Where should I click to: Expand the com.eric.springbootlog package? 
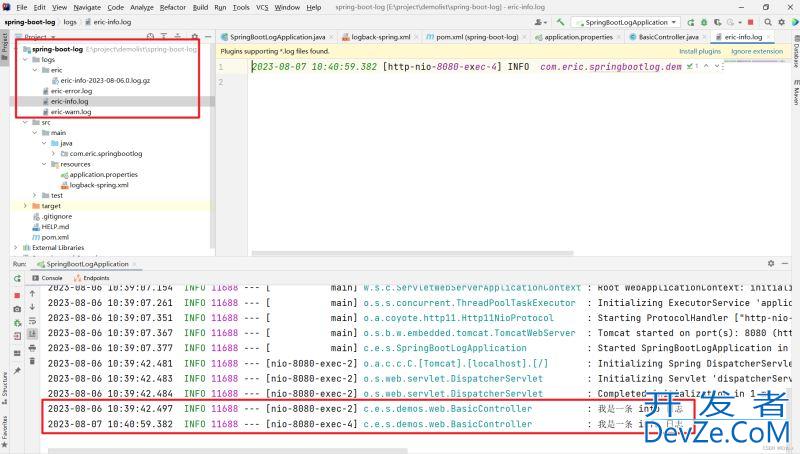[x=53, y=154]
